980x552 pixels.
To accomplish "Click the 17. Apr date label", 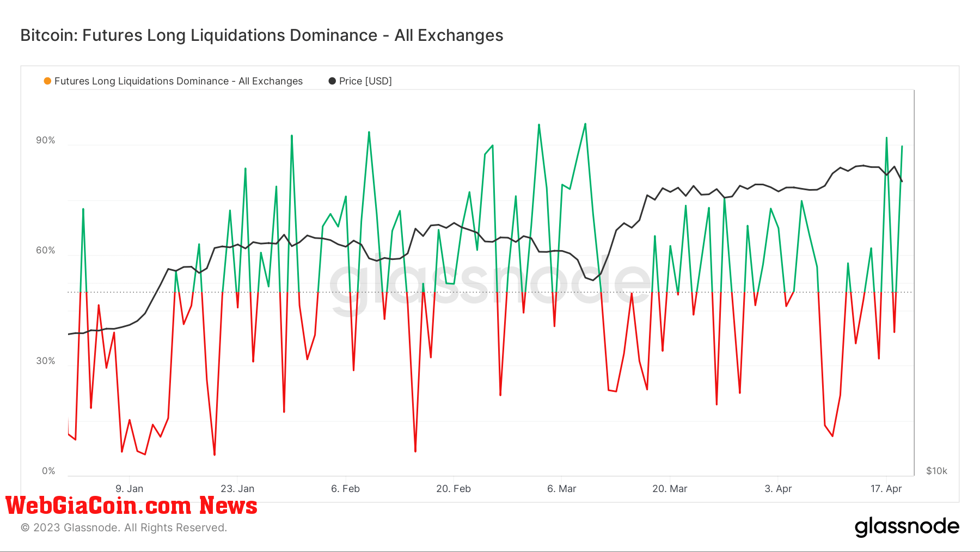I will (886, 489).
